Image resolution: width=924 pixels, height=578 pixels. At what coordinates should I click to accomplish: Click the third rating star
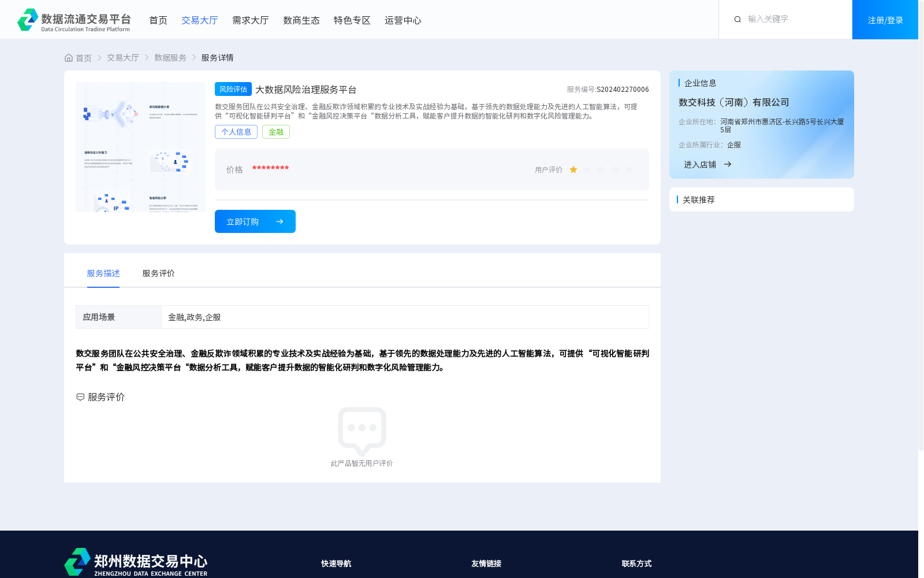click(x=601, y=169)
